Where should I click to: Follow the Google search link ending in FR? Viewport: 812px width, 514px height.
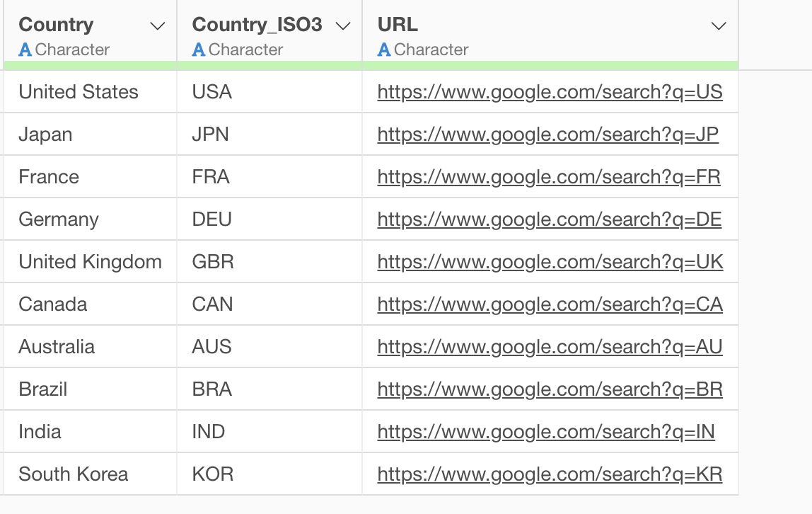(548, 177)
